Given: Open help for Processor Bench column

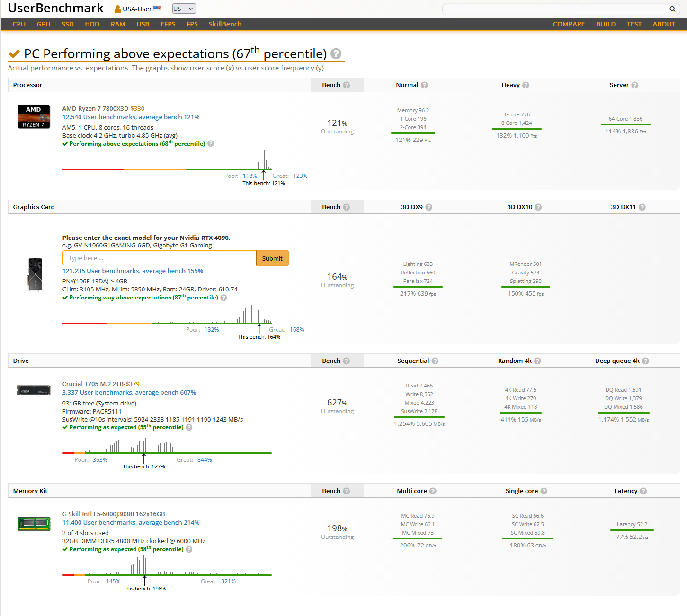Looking at the screenshot, I should click(347, 85).
